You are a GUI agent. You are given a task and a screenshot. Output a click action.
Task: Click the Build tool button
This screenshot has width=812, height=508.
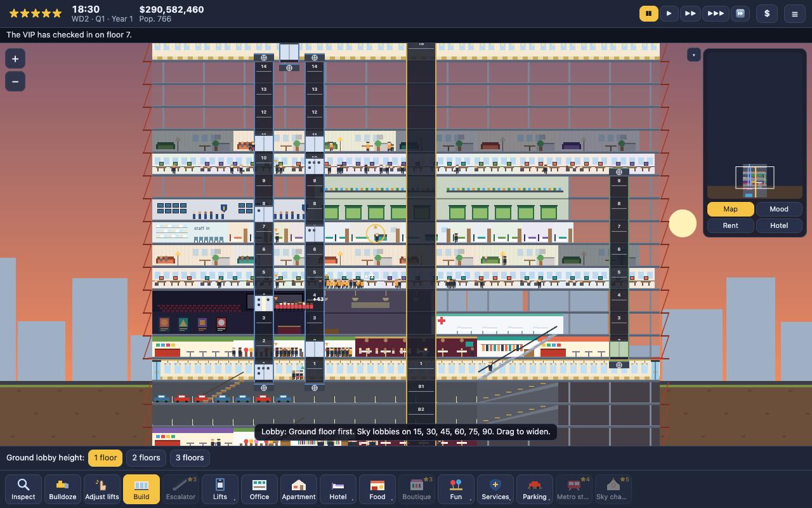[141, 489]
